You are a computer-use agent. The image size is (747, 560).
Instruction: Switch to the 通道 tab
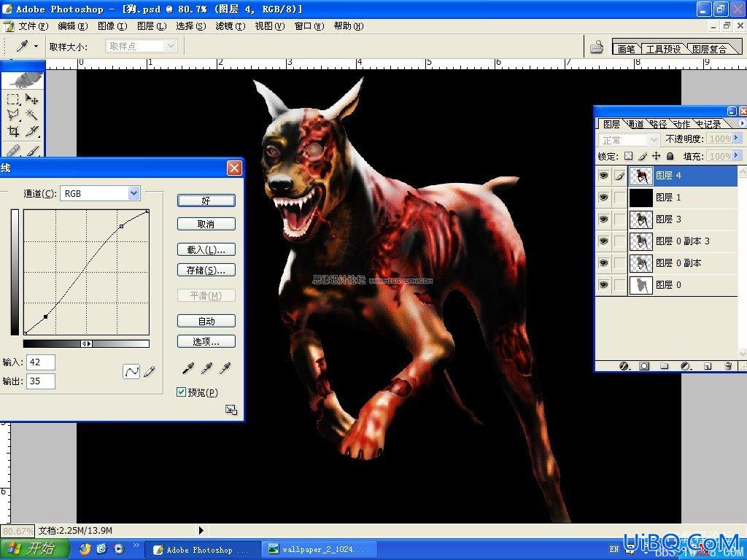click(636, 124)
